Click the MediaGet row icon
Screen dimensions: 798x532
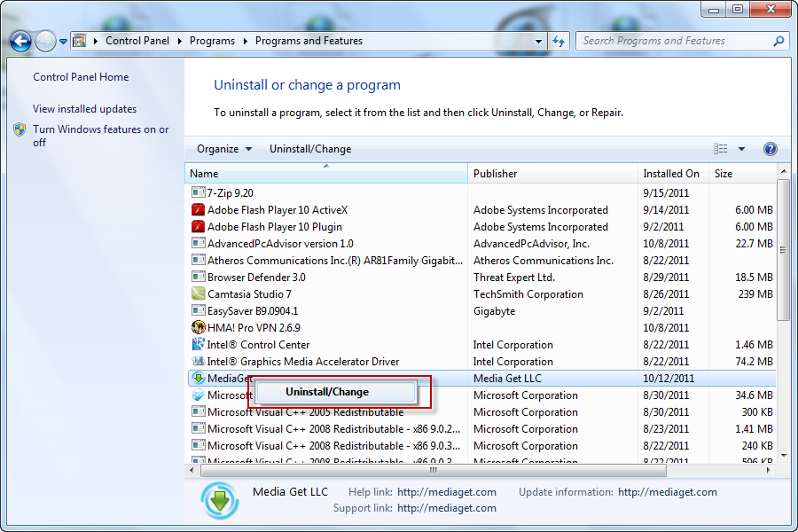(198, 378)
